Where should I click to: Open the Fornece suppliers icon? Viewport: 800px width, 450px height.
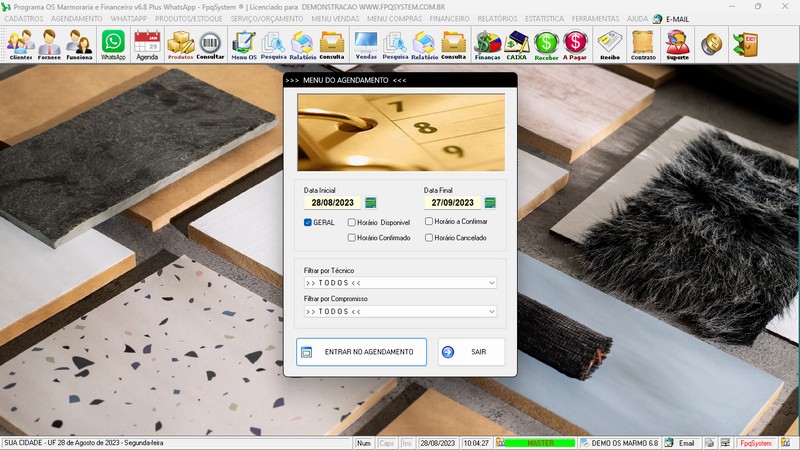(x=49, y=44)
